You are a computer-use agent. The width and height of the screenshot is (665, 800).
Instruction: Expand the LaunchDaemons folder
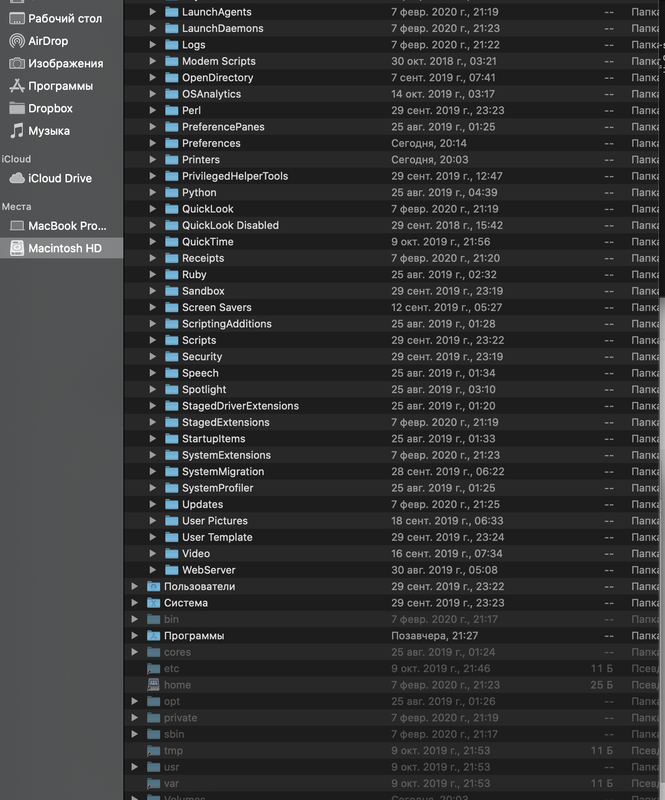point(152,28)
